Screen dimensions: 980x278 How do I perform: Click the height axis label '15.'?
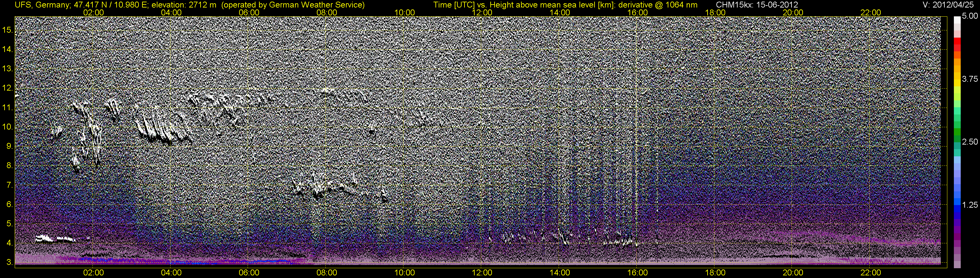pos(8,30)
